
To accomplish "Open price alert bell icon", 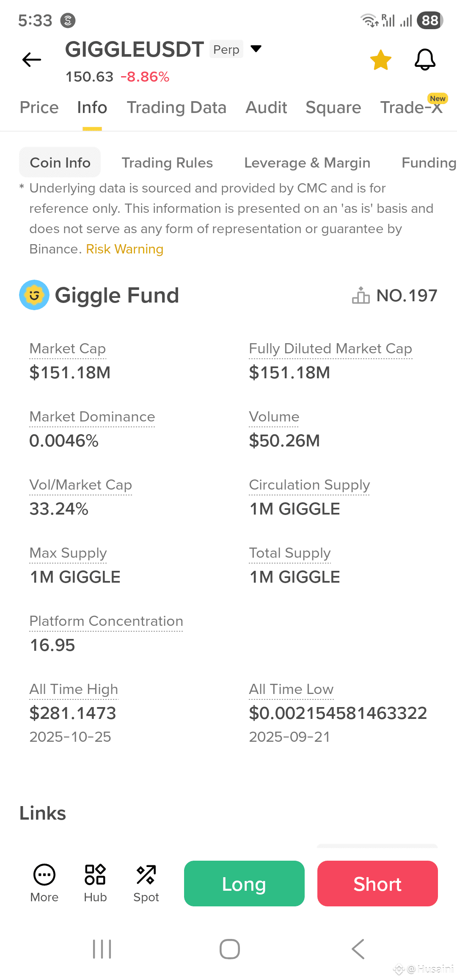I will click(425, 60).
